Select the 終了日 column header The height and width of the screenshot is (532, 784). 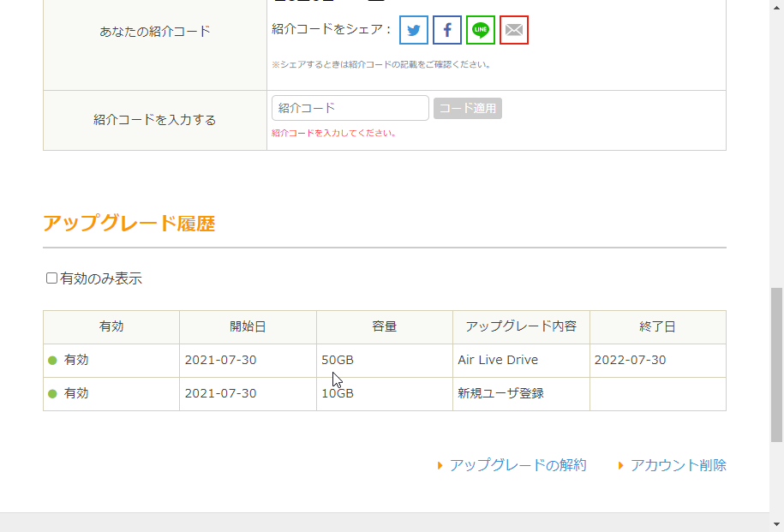coord(658,326)
